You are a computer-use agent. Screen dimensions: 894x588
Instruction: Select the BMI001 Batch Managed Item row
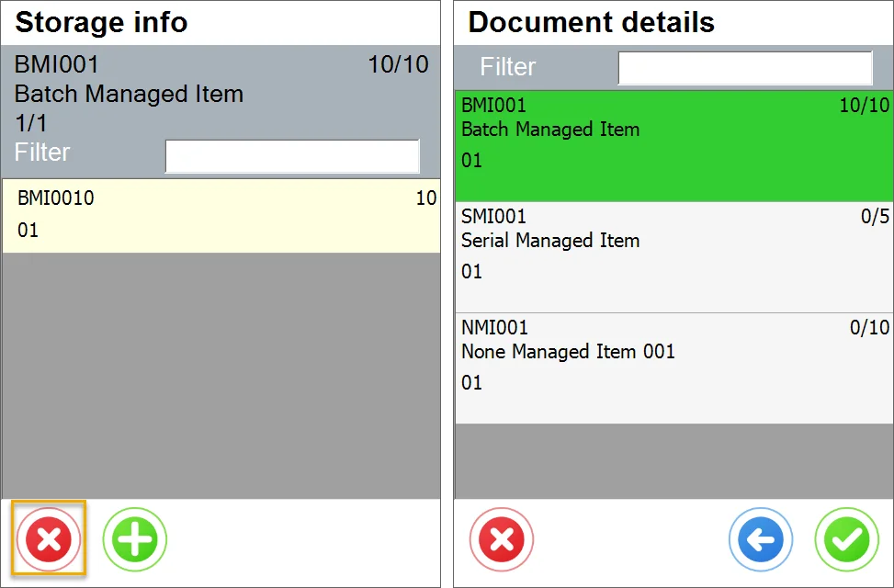pyautogui.click(x=672, y=145)
